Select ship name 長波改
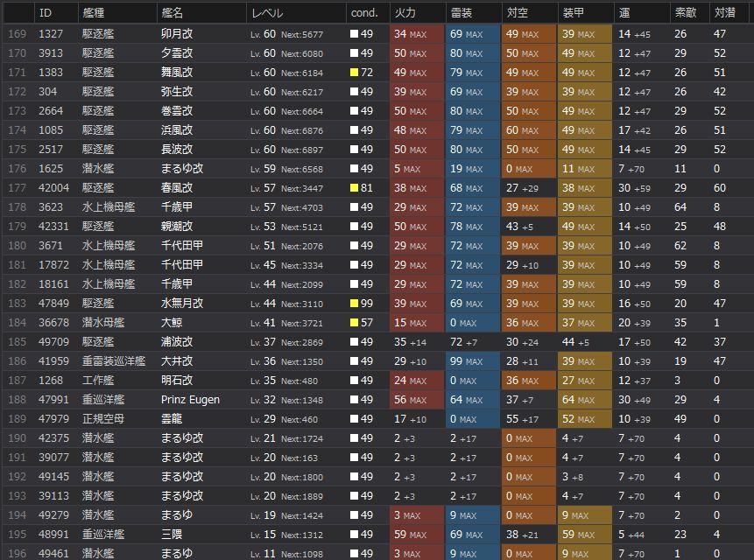Image resolution: width=754 pixels, height=560 pixels. click(x=177, y=150)
